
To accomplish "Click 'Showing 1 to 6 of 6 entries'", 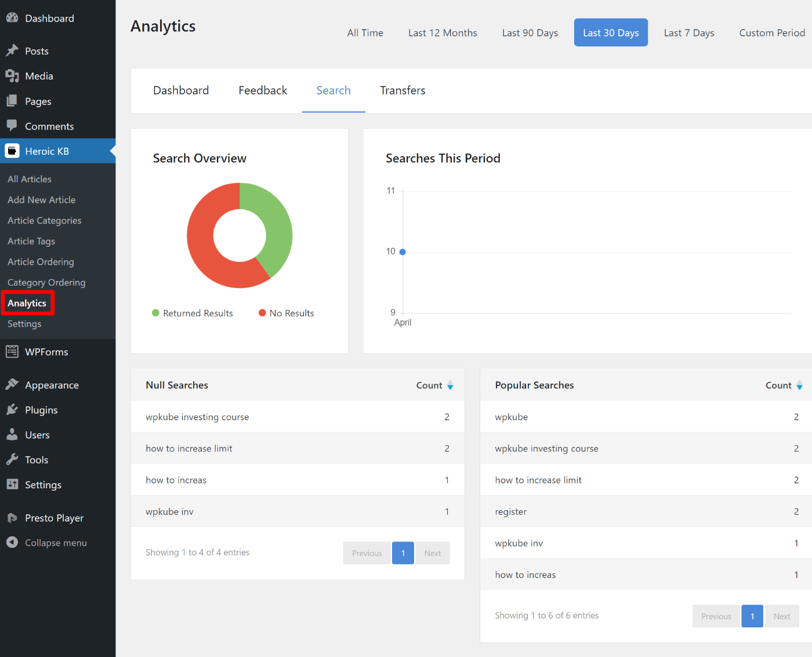I will click(x=547, y=615).
